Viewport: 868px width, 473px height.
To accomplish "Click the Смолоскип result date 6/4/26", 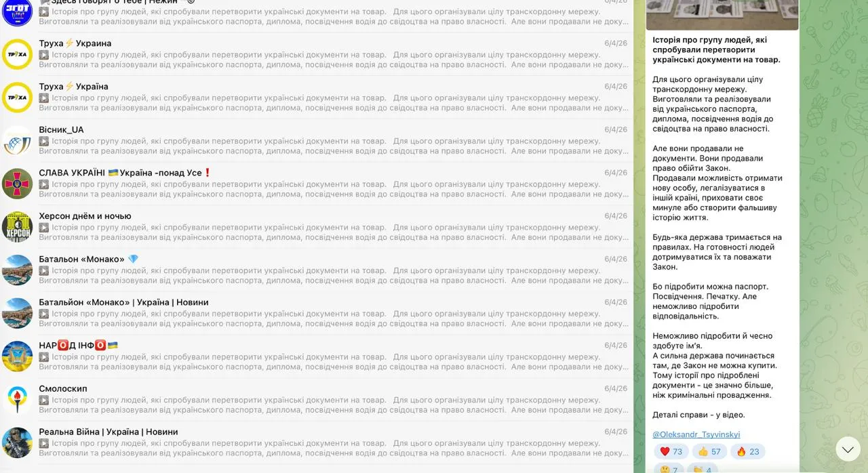I will 616,389.
